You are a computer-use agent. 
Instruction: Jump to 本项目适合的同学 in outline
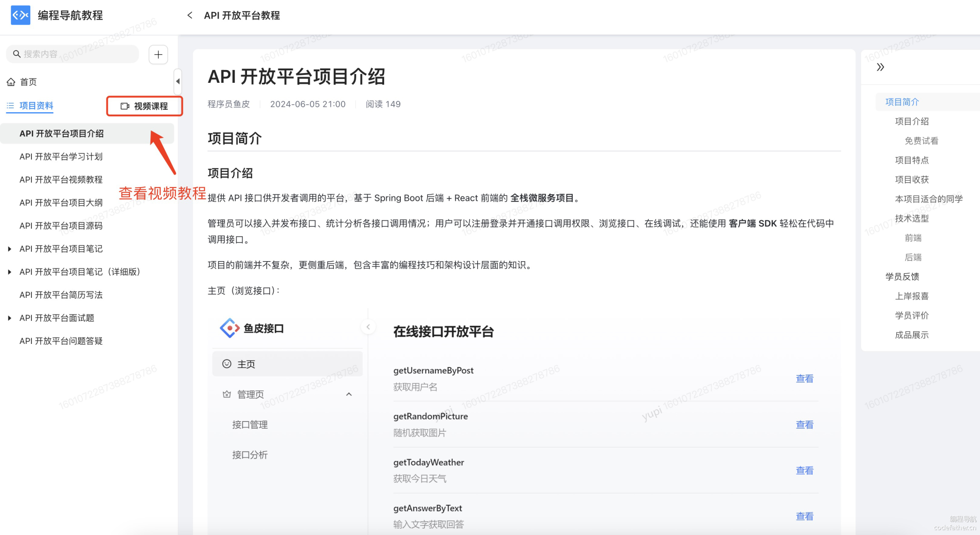929,199
